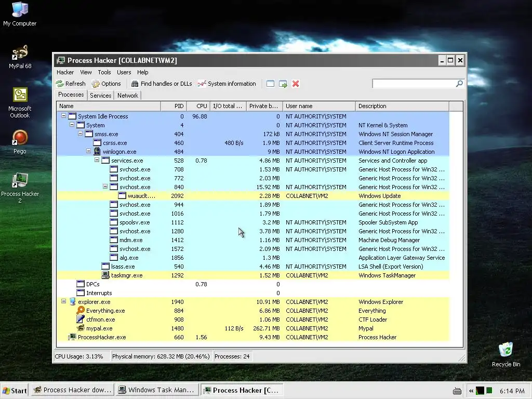This screenshot has height=399, width=532.
Task: Click Find handles or DLLs
Action: click(x=162, y=84)
